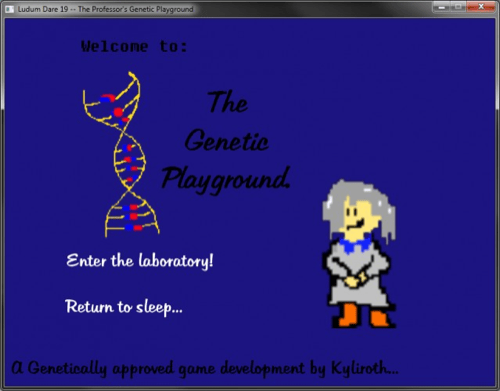This screenshot has width=500, height=391.
Task: Minimize the game window
Action: [441, 7]
